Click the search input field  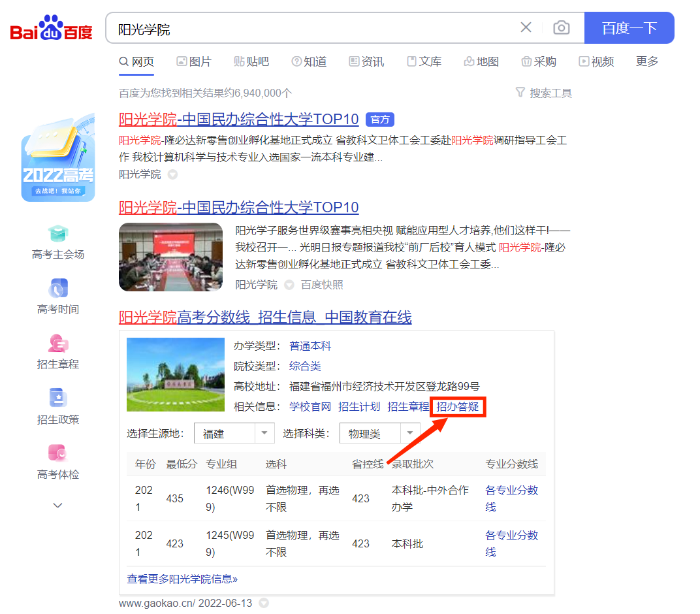(313, 29)
